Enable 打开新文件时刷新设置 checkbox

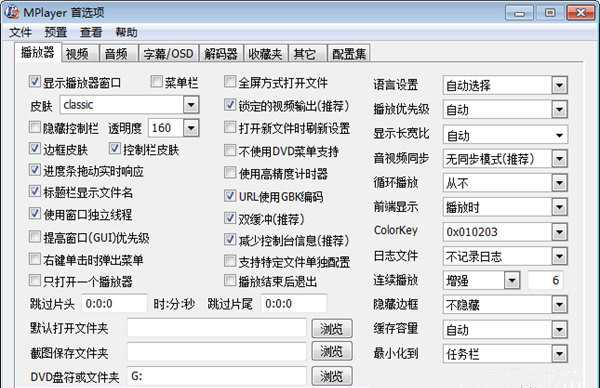(230, 127)
